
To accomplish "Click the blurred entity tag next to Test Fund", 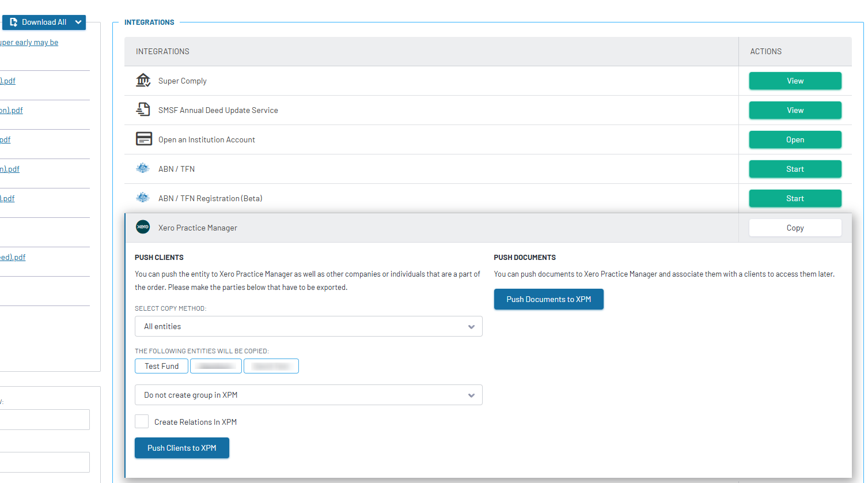I will 216,366.
